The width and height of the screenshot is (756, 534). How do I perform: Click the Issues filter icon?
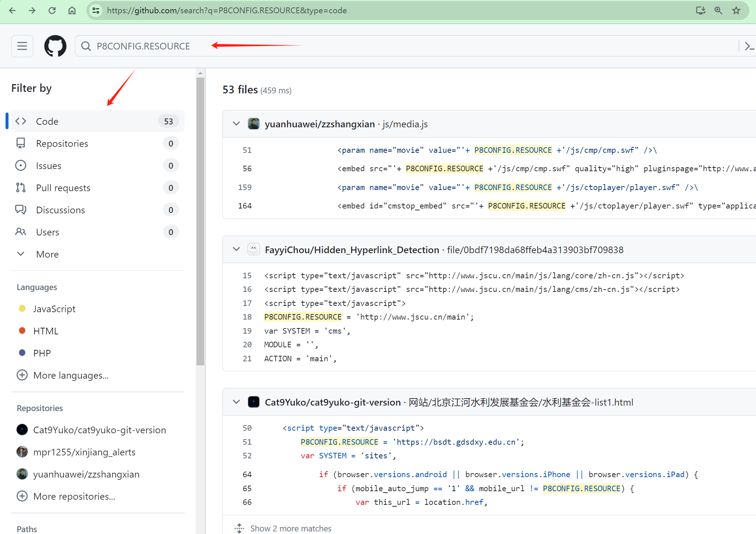(x=21, y=165)
